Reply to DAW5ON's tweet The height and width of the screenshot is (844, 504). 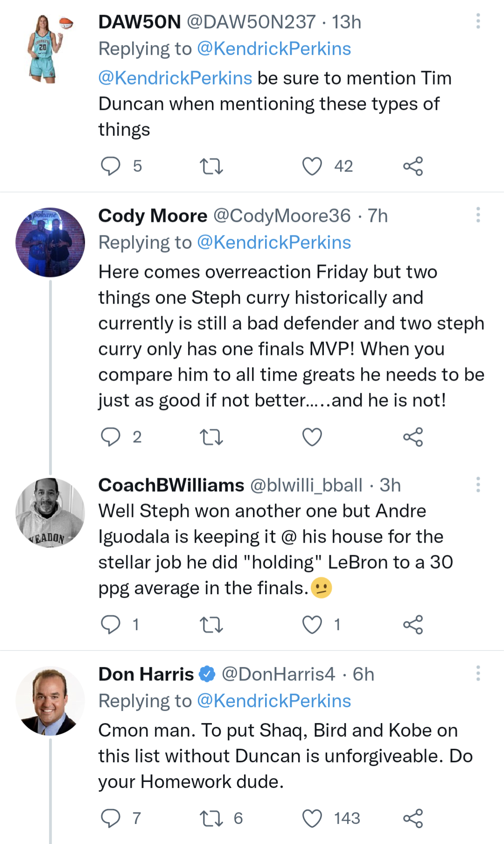tap(111, 166)
